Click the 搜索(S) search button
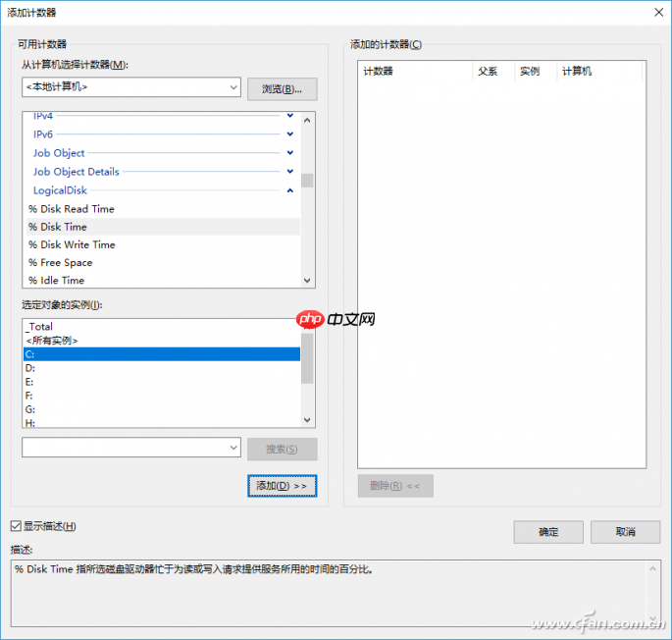Image resolution: width=672 pixels, height=640 pixels. coord(282,450)
